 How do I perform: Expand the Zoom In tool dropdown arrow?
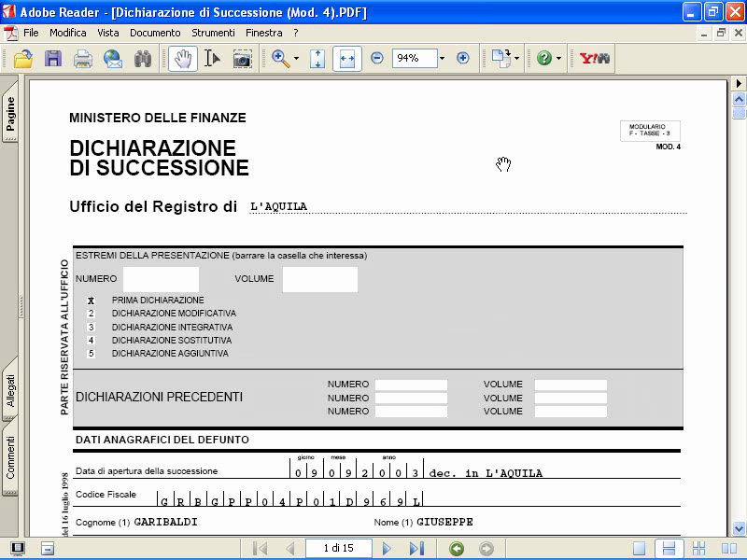[296, 59]
